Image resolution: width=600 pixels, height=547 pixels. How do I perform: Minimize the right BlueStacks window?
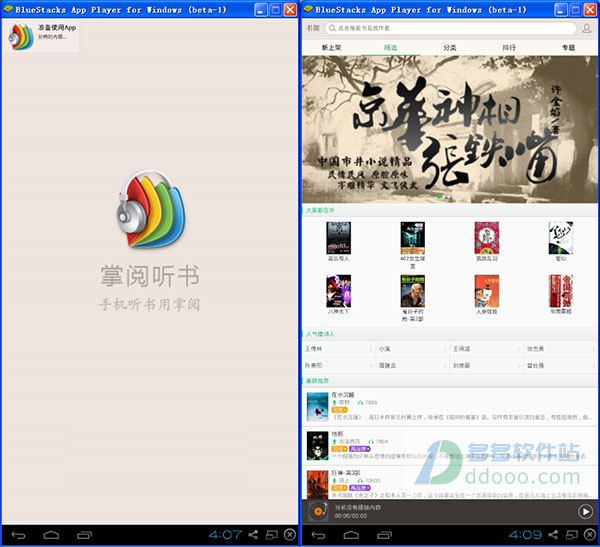pos(561,10)
